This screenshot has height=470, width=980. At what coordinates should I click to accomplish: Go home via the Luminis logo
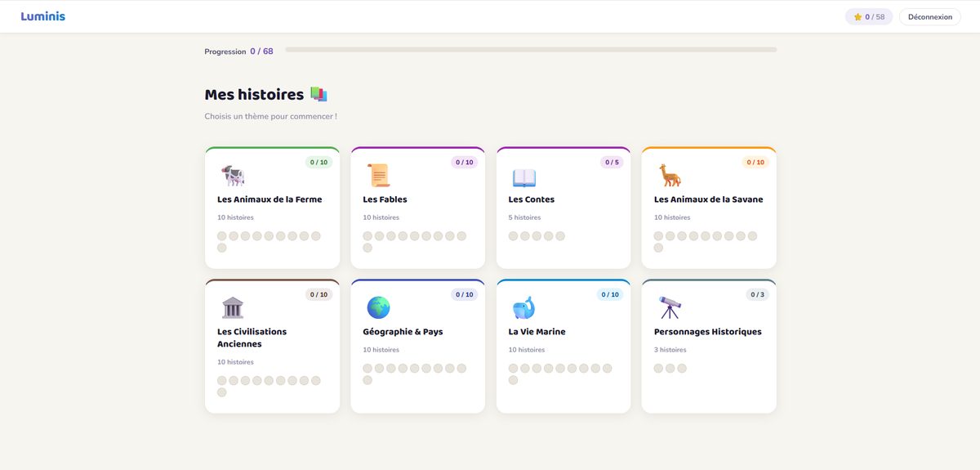click(x=43, y=16)
